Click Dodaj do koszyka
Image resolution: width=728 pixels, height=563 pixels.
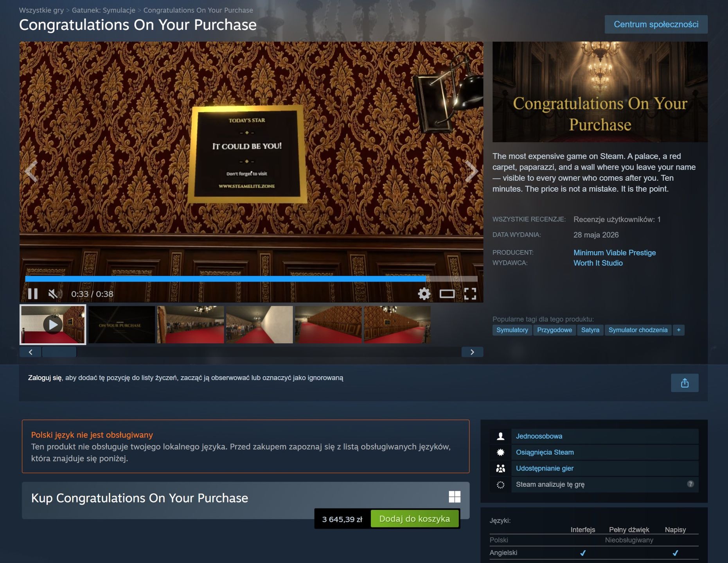click(x=415, y=519)
